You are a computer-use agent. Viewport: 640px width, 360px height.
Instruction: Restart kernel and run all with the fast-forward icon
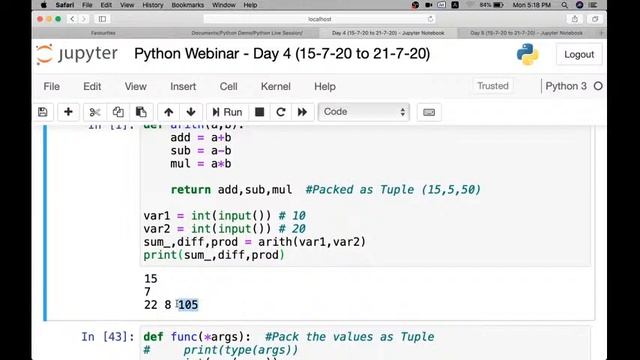point(302,112)
